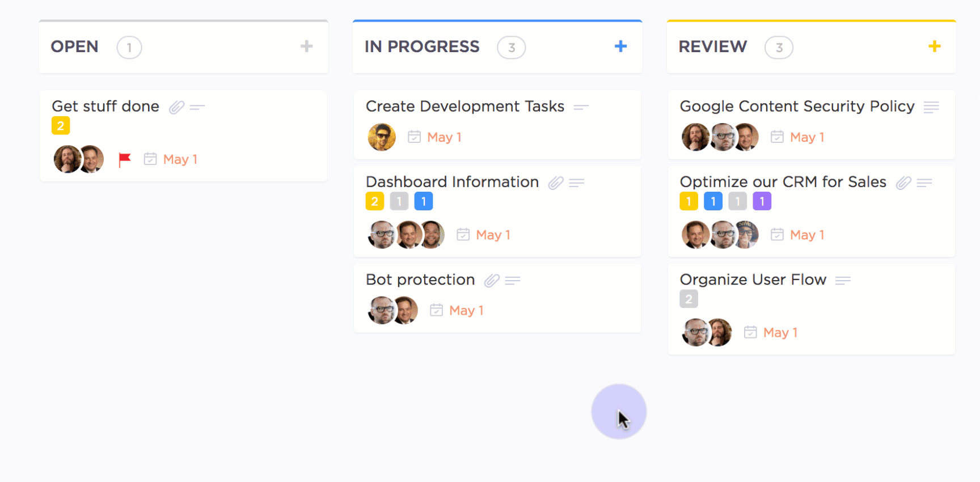980x482 pixels.
Task: Click the calendar icon on Create Development Tasks
Action: point(415,137)
